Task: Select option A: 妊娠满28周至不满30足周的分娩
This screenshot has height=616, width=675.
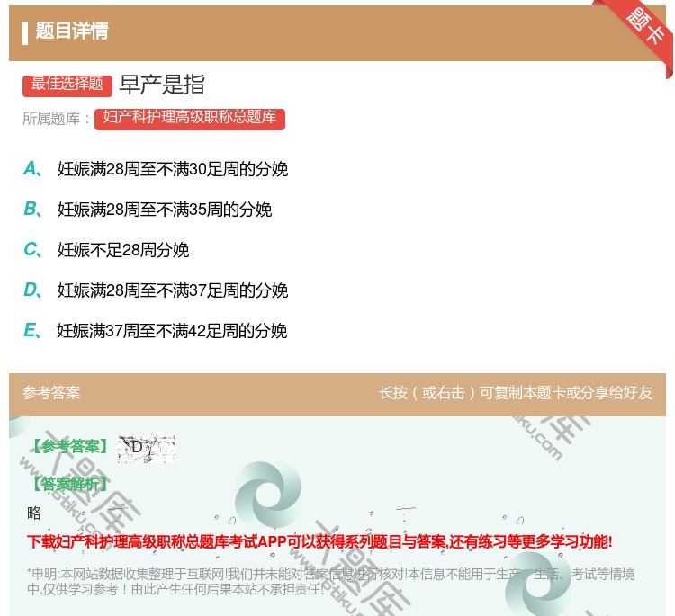Action: pyautogui.click(x=156, y=169)
